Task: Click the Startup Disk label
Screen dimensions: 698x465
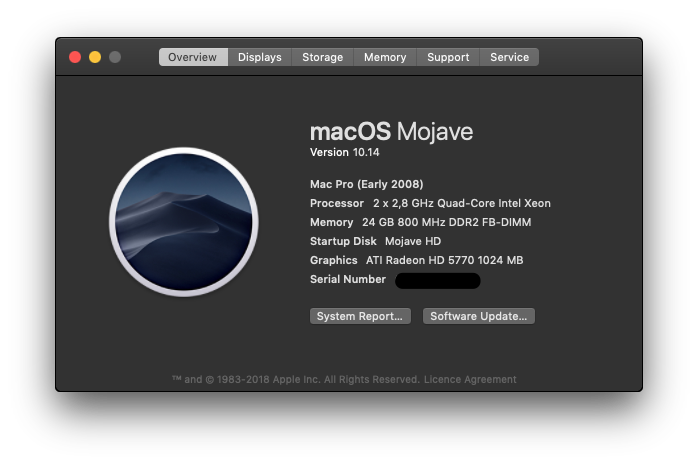Action: [x=343, y=241]
